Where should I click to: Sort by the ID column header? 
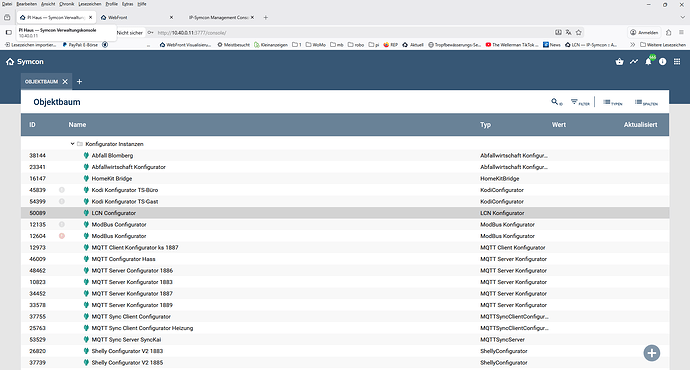coord(32,125)
